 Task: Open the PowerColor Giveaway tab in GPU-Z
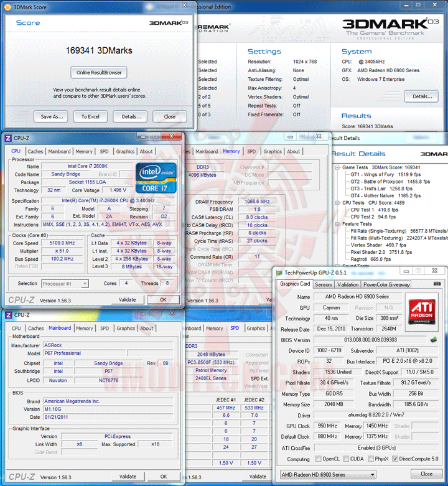[386, 284]
